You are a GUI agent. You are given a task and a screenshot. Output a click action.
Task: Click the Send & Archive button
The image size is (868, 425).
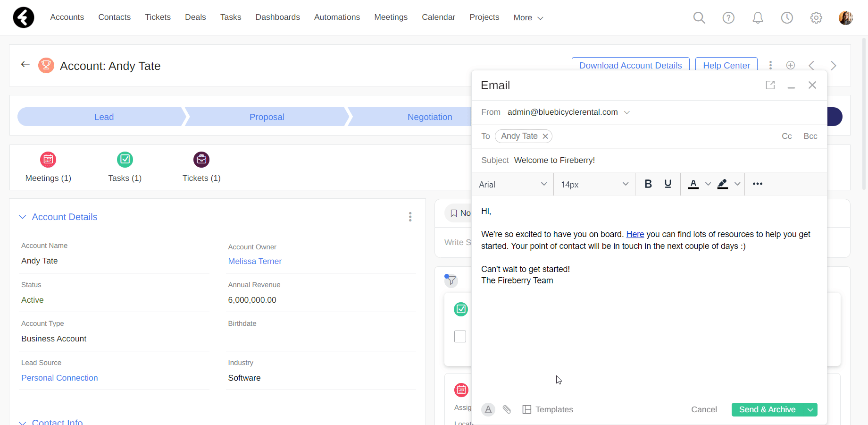coord(768,409)
